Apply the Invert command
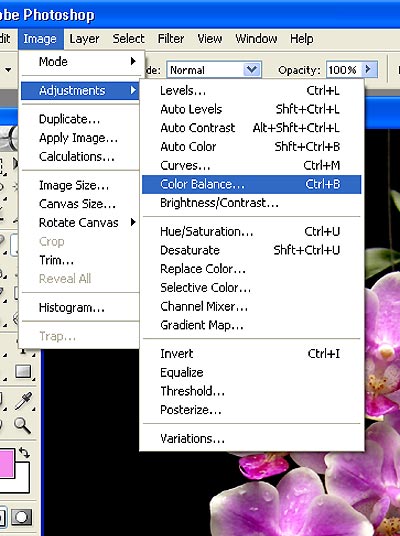 (252, 353)
